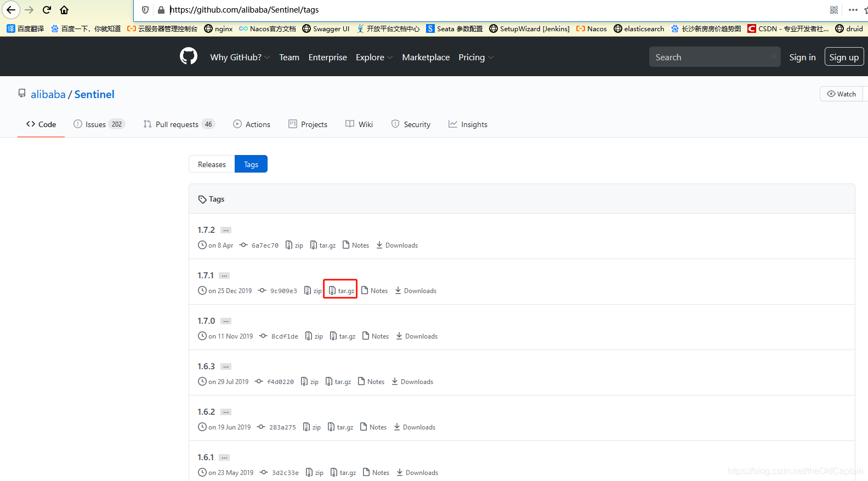This screenshot has width=868, height=481.
Task: Expand the ellipsis next to 1.7.1
Action: pyautogui.click(x=224, y=276)
